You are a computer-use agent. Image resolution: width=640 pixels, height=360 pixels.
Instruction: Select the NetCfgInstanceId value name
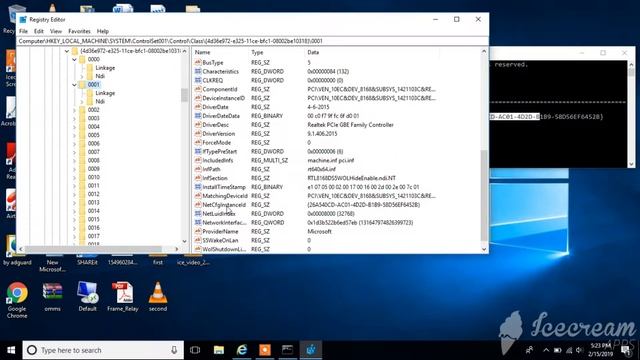tap(224, 204)
